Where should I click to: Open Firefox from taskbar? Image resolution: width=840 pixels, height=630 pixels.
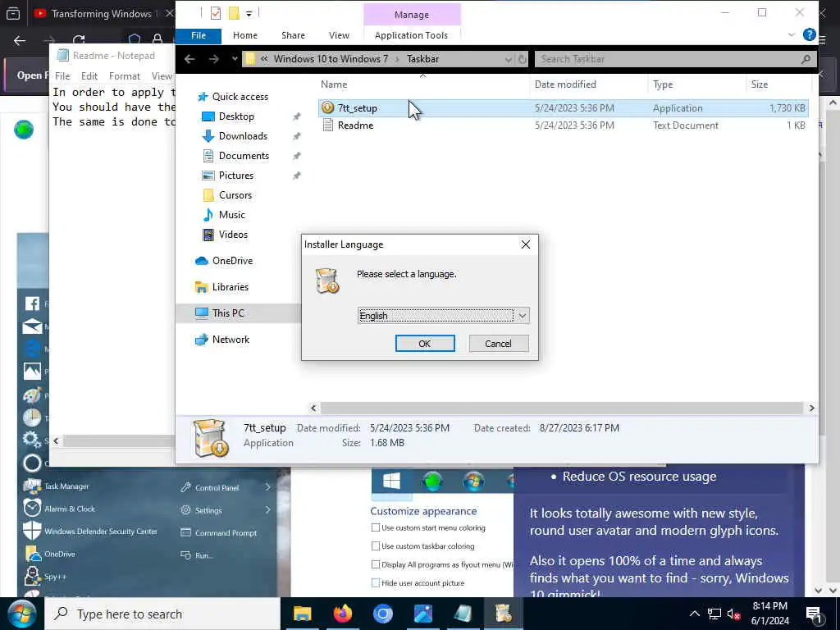pyautogui.click(x=343, y=614)
